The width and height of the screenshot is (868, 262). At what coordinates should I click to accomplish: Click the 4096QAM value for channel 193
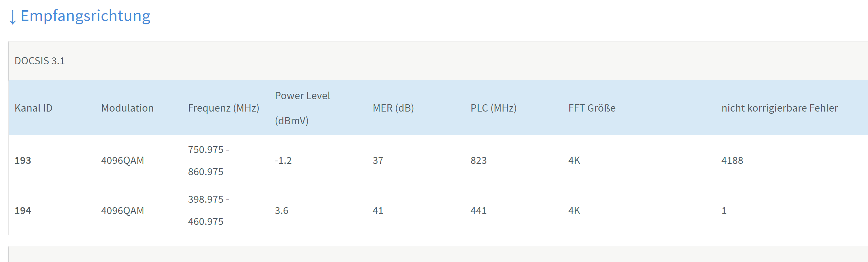[123, 160]
